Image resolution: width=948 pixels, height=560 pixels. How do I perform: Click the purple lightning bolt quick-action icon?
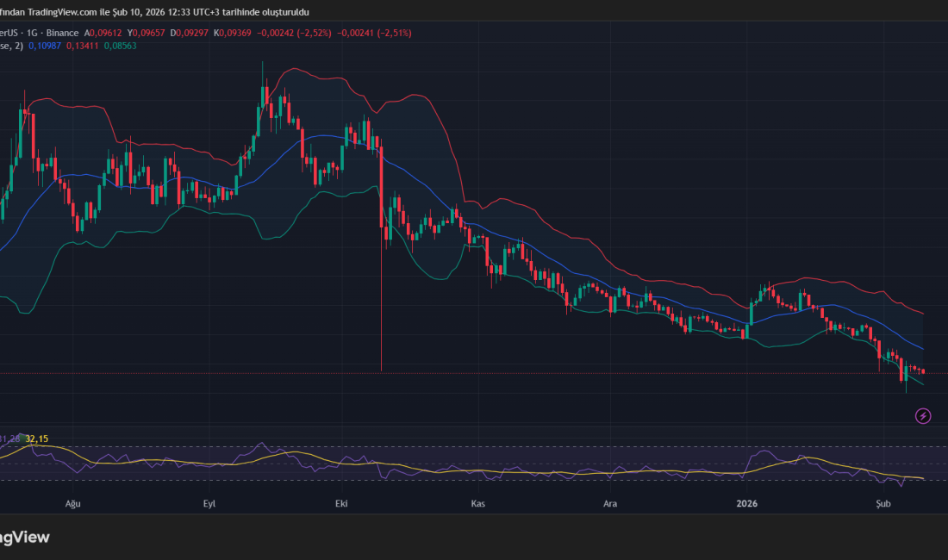pos(923,416)
